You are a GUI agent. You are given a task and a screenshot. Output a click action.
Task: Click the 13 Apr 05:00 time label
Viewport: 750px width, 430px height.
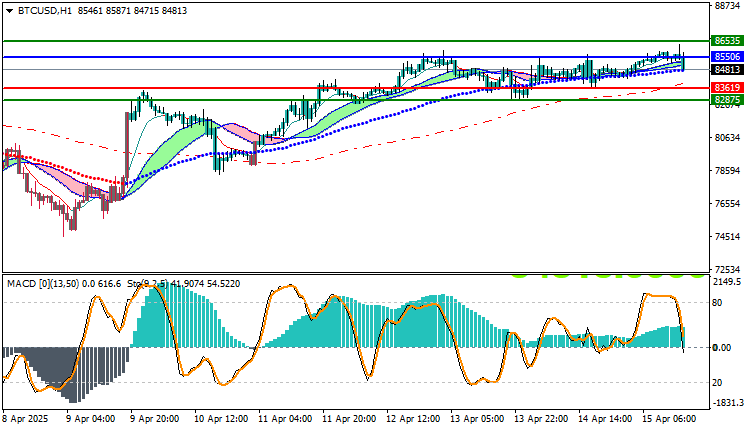click(477, 419)
